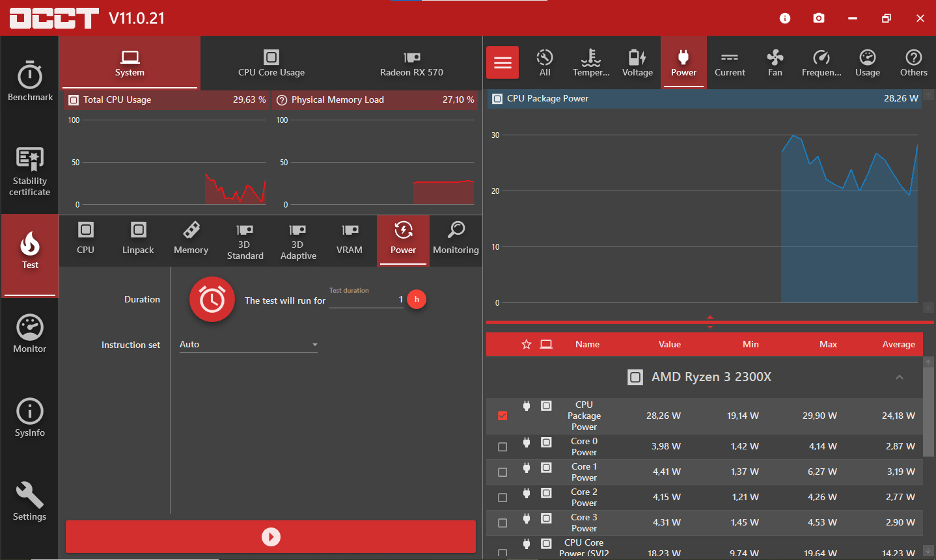Show Fan sensors category
This screenshot has width=936, height=560.
point(775,62)
